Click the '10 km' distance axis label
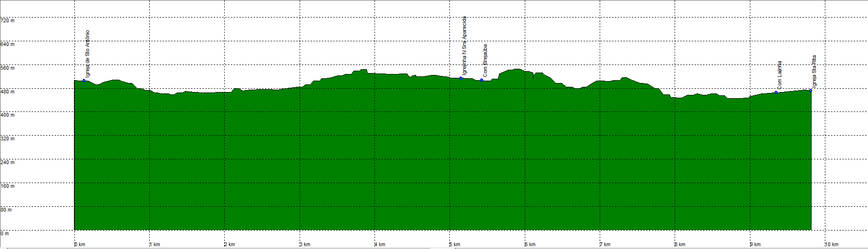This screenshot has height=249, width=868. pyautogui.click(x=832, y=245)
